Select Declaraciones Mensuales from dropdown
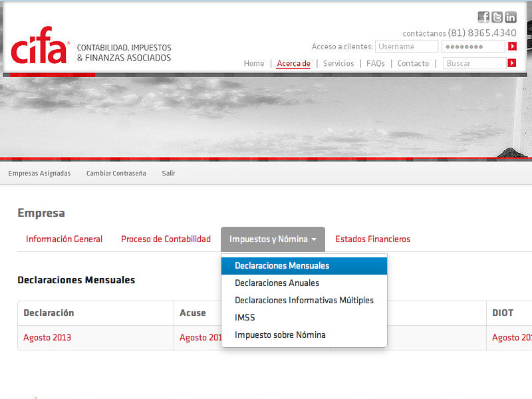 (x=282, y=266)
